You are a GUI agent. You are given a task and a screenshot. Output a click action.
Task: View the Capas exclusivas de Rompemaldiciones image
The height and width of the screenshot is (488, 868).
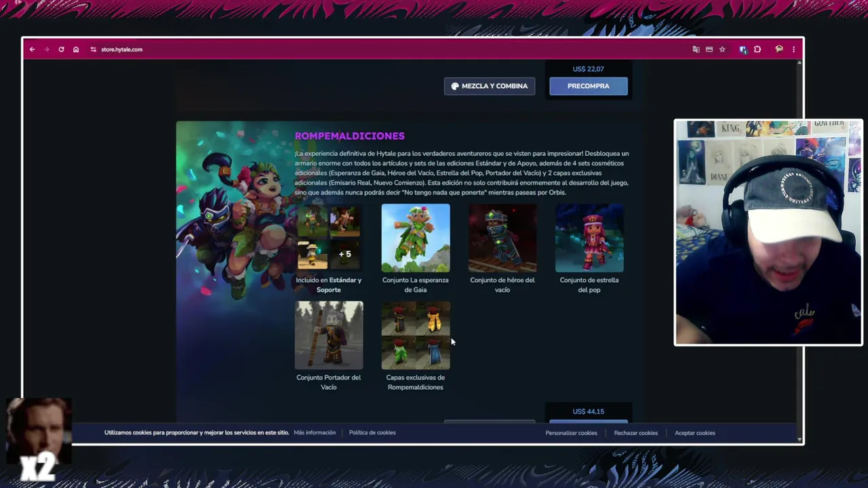[x=416, y=335]
